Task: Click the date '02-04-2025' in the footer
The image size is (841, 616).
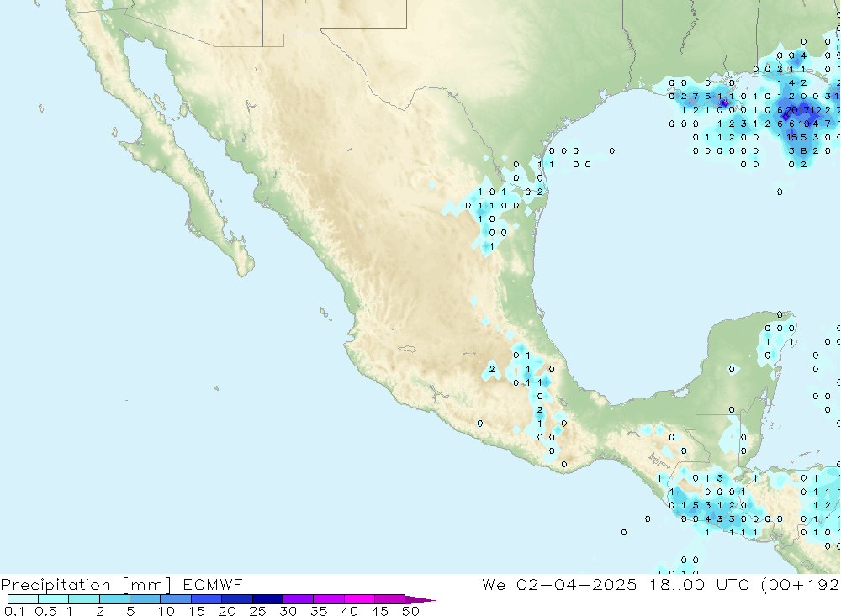Action: (x=577, y=584)
